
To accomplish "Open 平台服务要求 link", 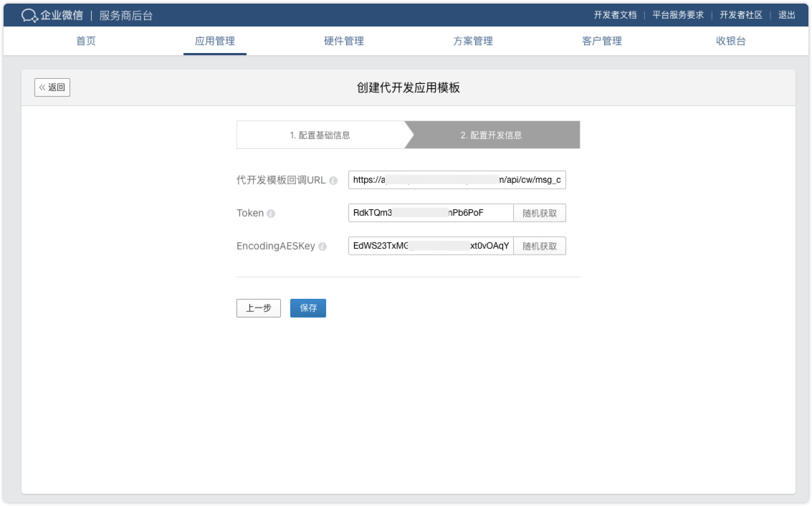I will point(678,15).
